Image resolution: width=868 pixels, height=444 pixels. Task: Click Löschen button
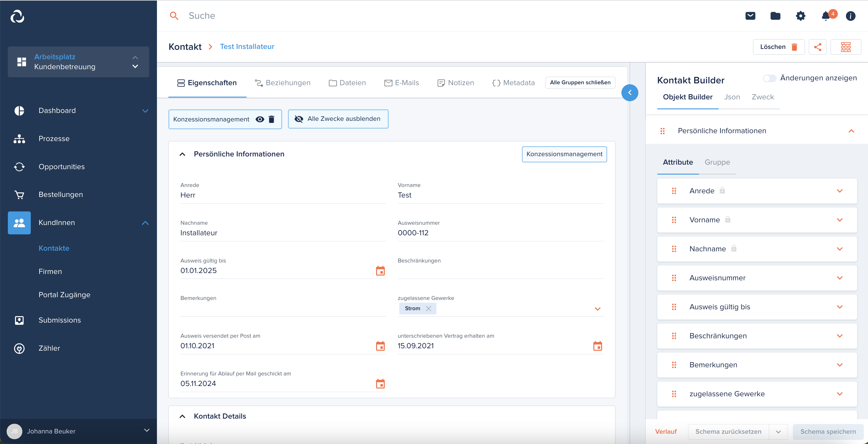tap(779, 47)
